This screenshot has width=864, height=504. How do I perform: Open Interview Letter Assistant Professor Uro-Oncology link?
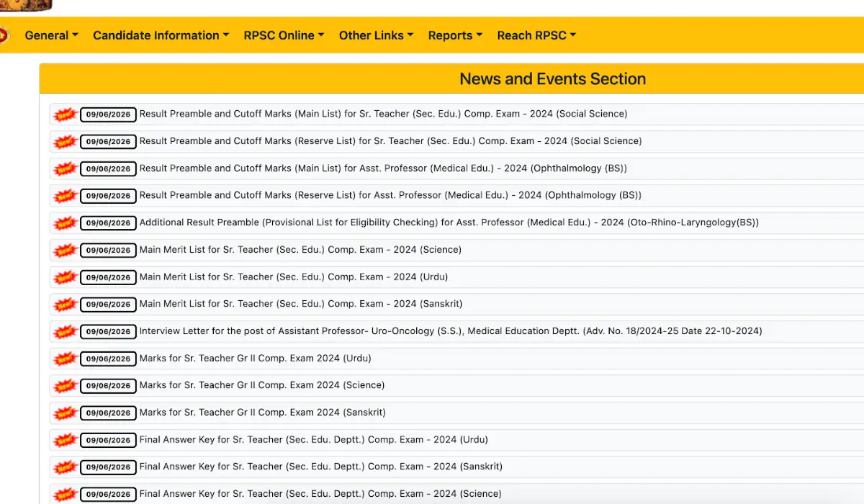451,331
